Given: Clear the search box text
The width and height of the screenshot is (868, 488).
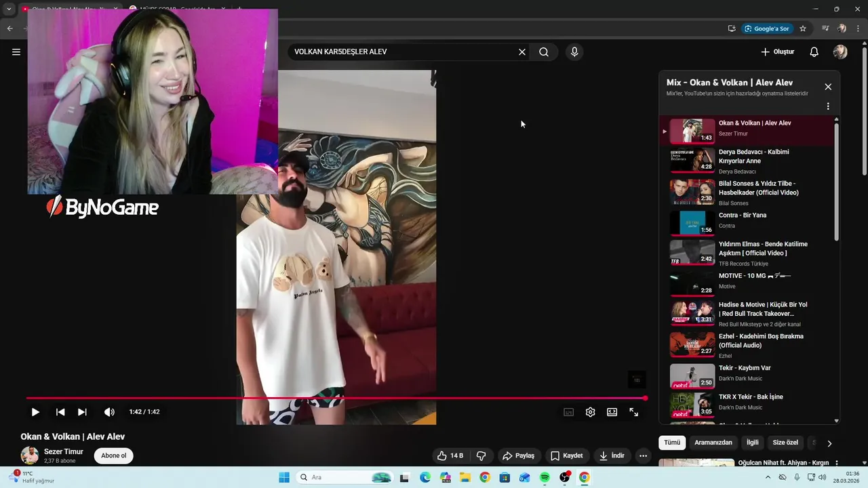Looking at the screenshot, I should [522, 52].
